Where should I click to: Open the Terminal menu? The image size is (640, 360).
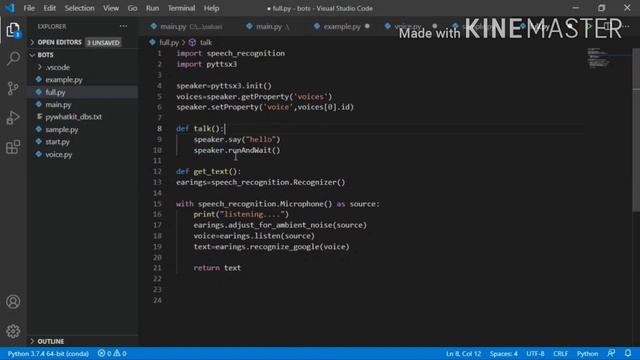181,8
